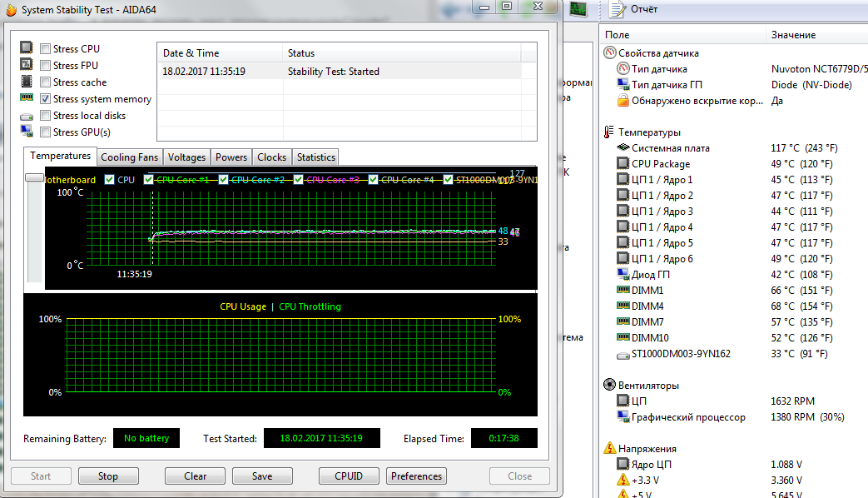Click the chip icon next to CPU Package

[x=623, y=163]
